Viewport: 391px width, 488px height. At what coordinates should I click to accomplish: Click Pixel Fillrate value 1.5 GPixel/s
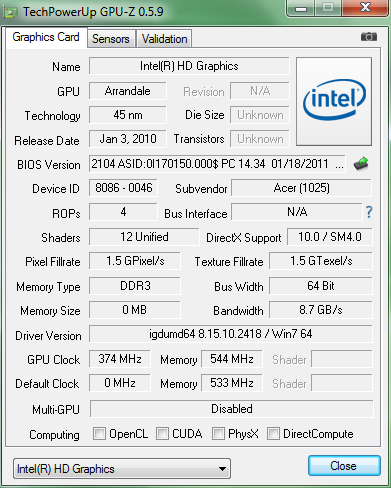coord(135,261)
